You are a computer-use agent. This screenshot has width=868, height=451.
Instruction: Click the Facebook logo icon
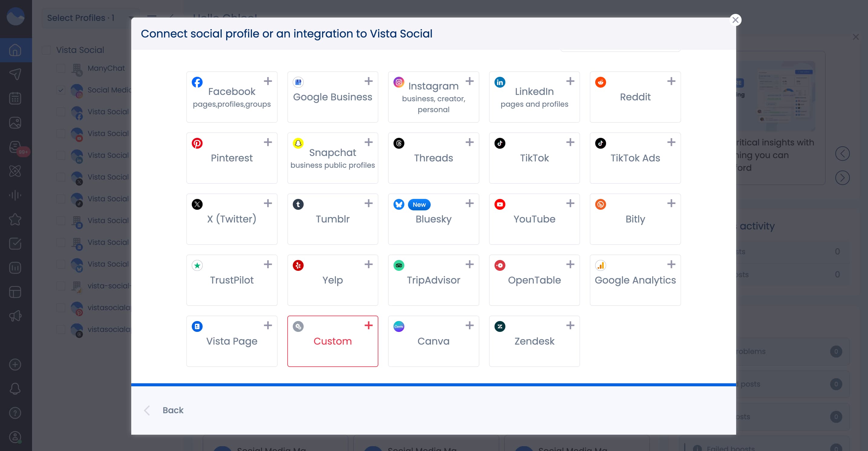(197, 82)
